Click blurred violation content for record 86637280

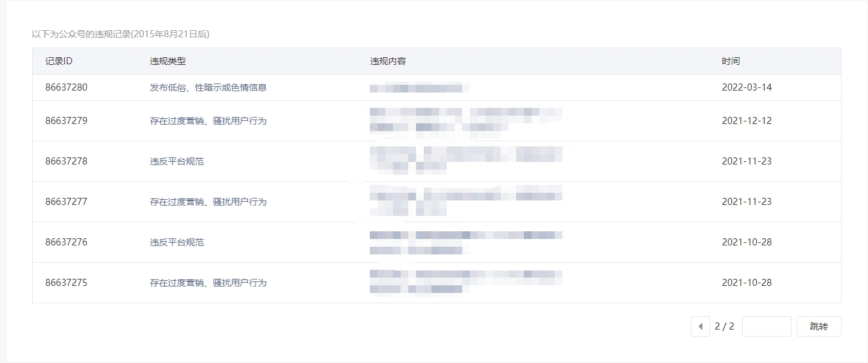(419, 87)
